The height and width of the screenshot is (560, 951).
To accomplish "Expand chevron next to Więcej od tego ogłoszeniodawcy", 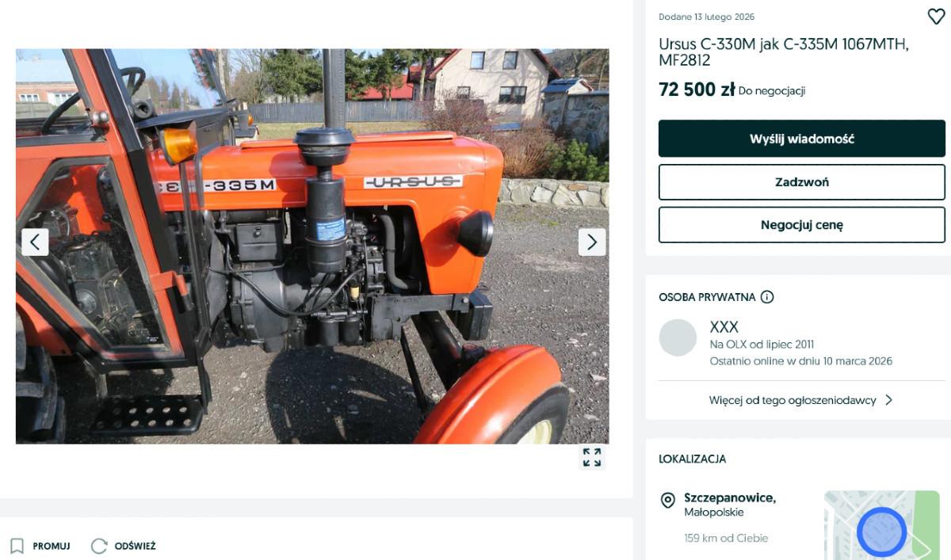I will (x=888, y=400).
